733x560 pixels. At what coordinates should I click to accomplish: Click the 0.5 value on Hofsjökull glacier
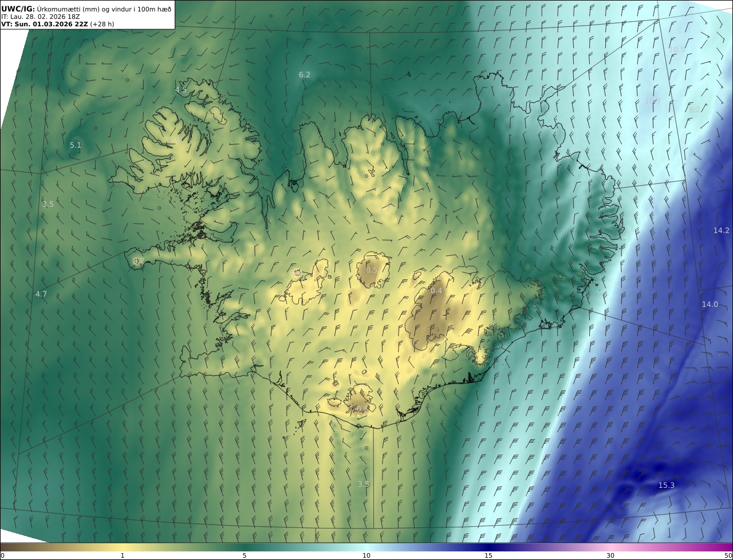(x=372, y=270)
